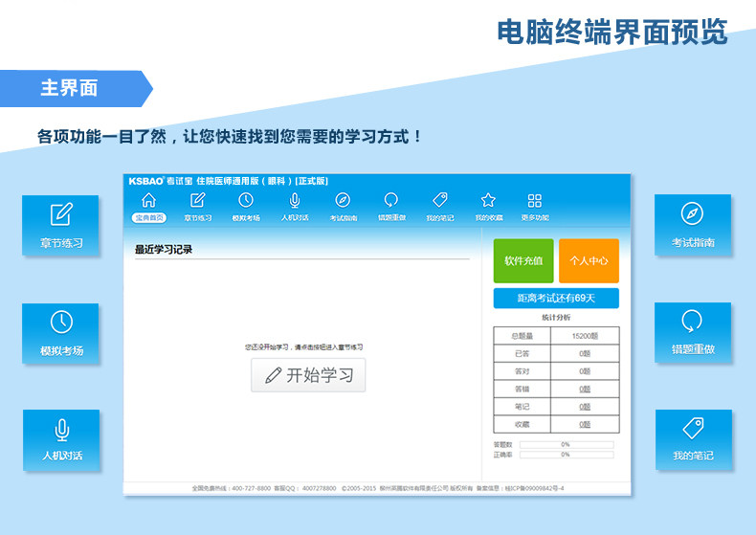This screenshot has width=756, height=535.
Task: Open the 0题 link in the 笔记 row
Action: click(585, 407)
